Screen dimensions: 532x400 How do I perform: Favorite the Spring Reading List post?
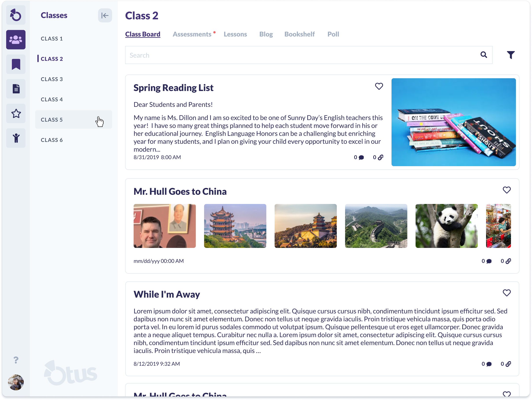pyautogui.click(x=379, y=86)
